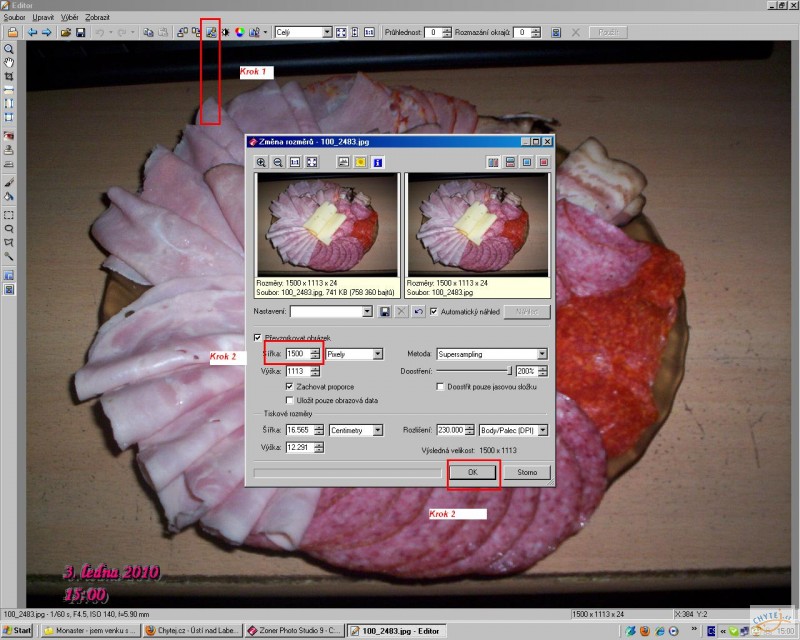Select the paint bucket fill tool
Viewport: 800px width, 640px height.
coord(9,196)
